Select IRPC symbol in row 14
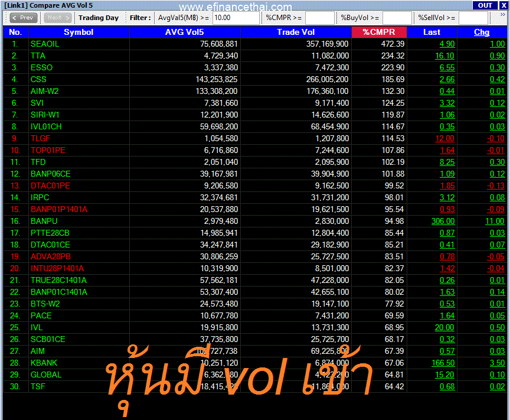Image resolution: width=510 pixels, height=420 pixels. point(40,198)
